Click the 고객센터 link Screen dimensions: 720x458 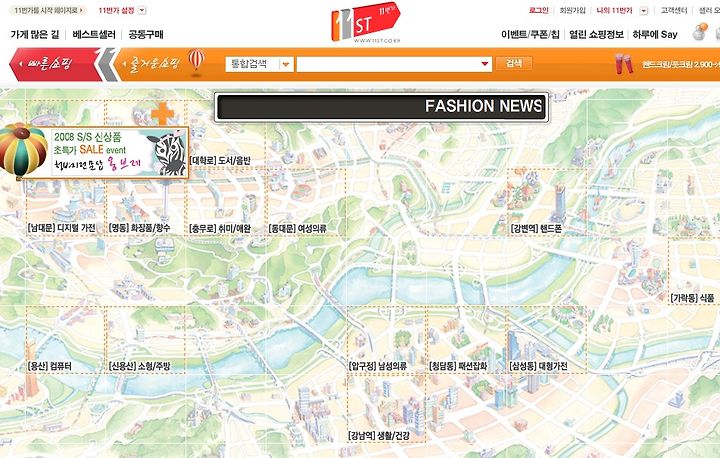674,10
